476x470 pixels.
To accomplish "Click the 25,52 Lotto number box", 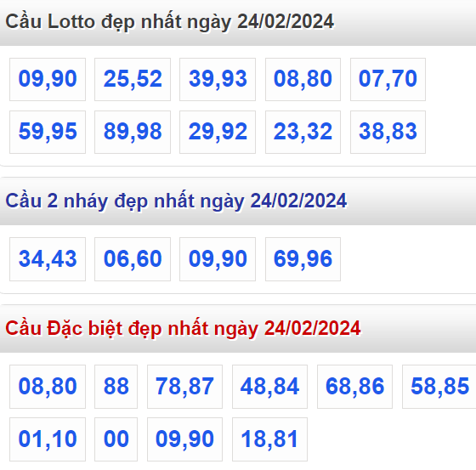I will coord(133,79).
